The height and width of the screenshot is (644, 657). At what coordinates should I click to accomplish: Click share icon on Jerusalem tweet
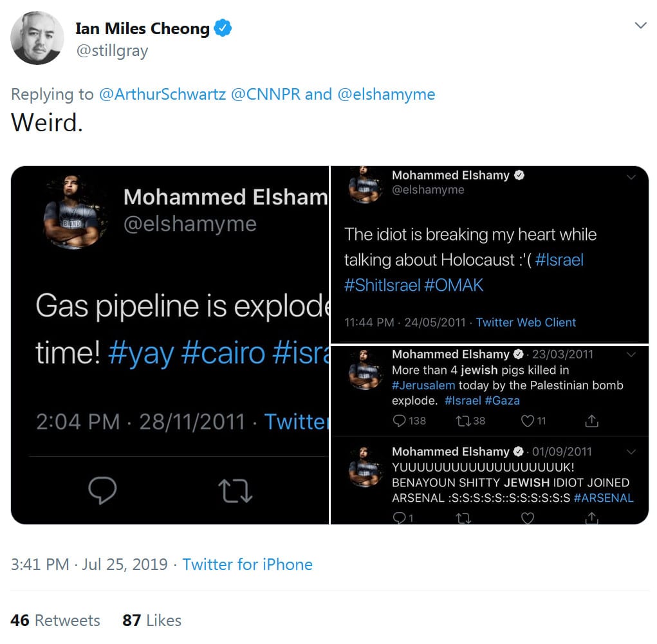[591, 421]
